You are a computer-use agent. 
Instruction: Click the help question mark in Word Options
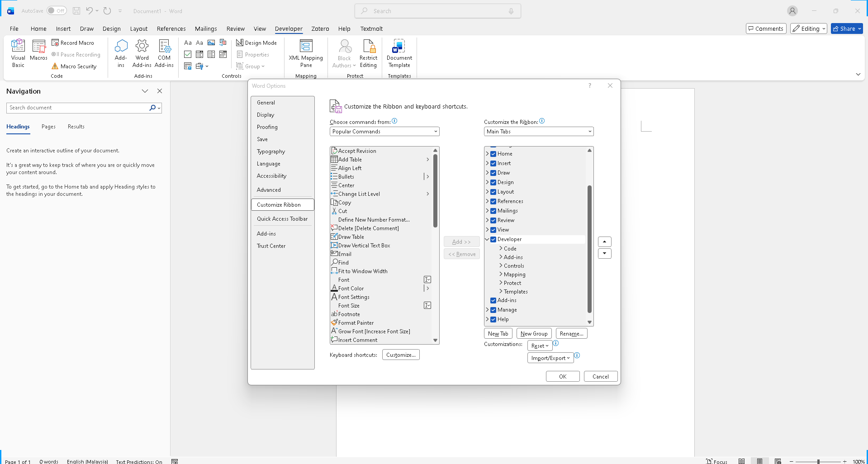coord(590,85)
